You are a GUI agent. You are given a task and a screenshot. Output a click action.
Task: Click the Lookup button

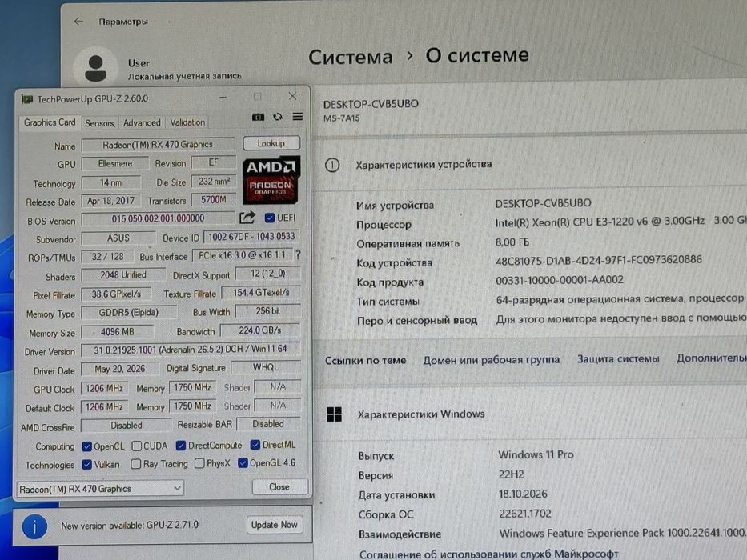pos(271,143)
